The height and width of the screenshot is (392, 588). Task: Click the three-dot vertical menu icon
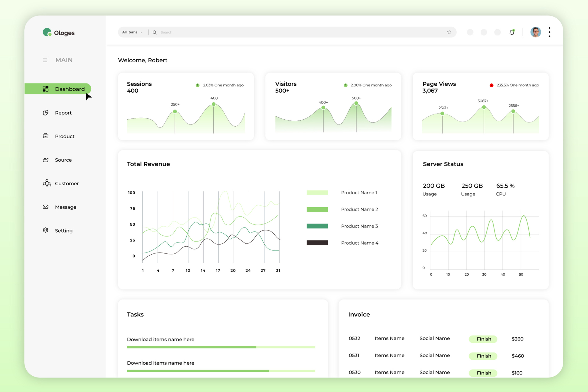point(549,32)
